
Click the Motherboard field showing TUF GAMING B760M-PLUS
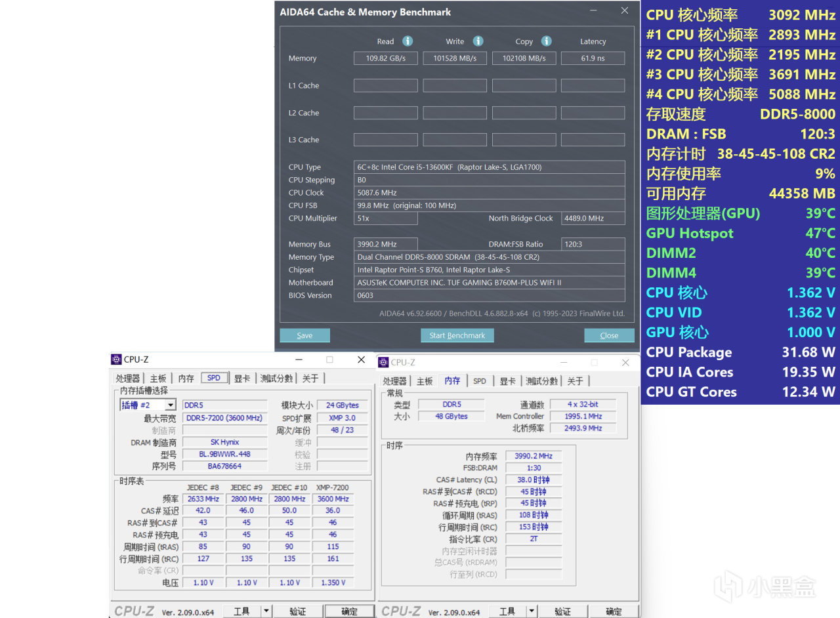(490, 283)
